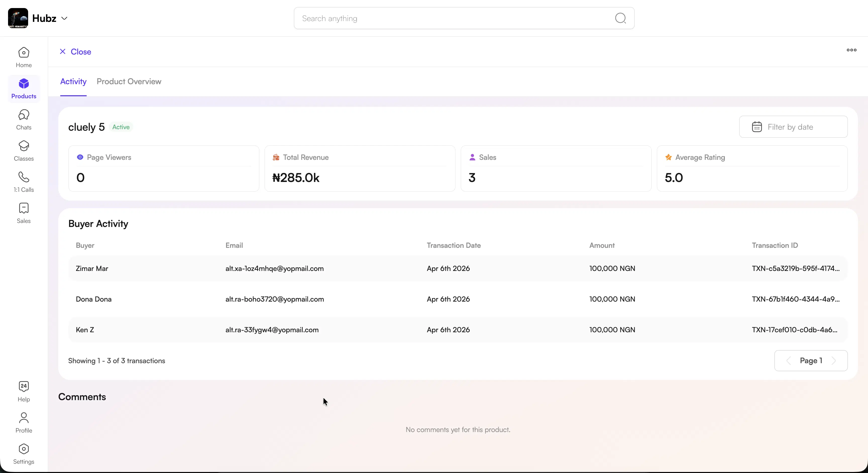Click the Buyer Activity heading
Viewport: 868px width, 473px height.
[x=98, y=224]
